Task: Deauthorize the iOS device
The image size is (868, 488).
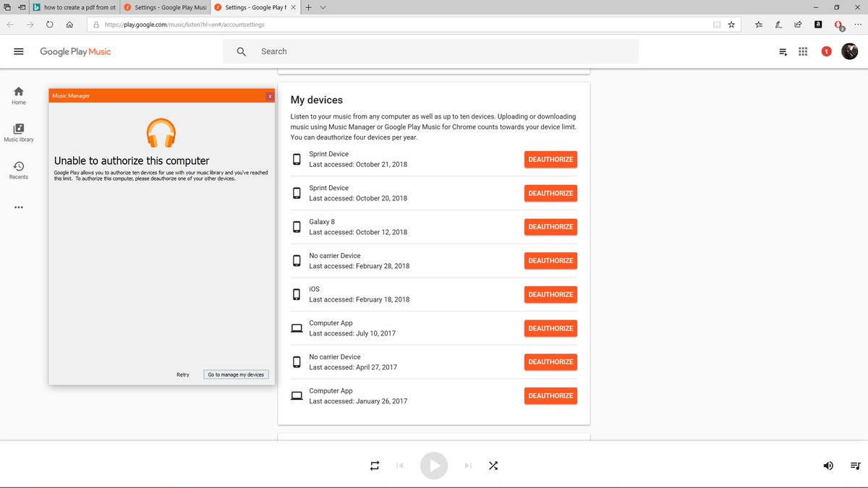Action: [550, 294]
